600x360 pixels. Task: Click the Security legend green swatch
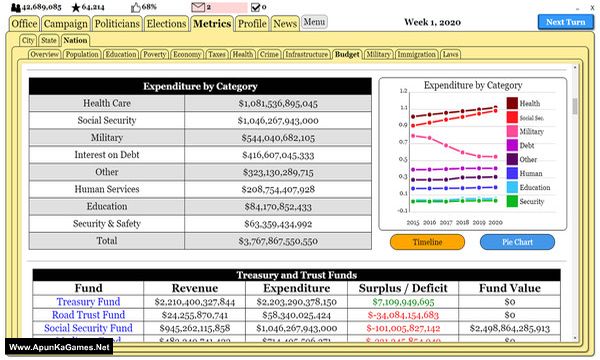point(512,201)
